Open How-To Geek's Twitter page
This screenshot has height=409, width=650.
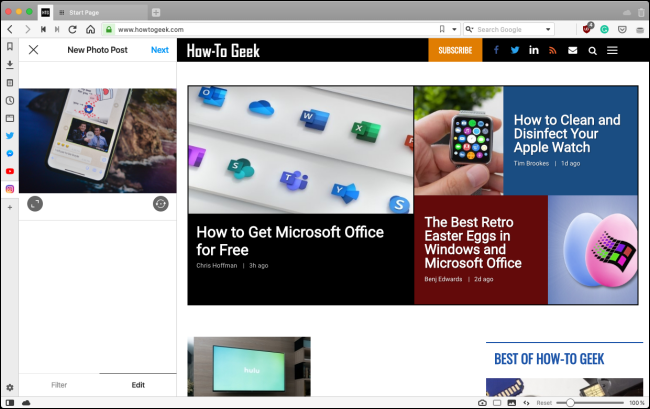click(x=515, y=50)
